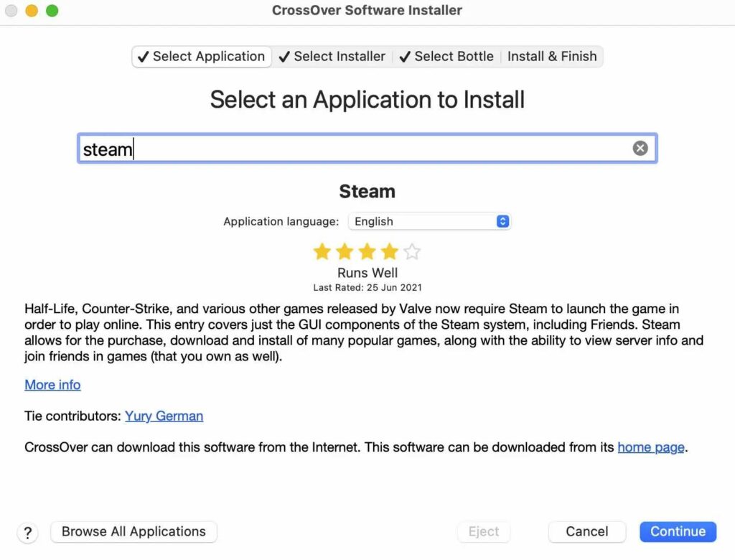Click the yellow minimize window button

[x=32, y=10]
